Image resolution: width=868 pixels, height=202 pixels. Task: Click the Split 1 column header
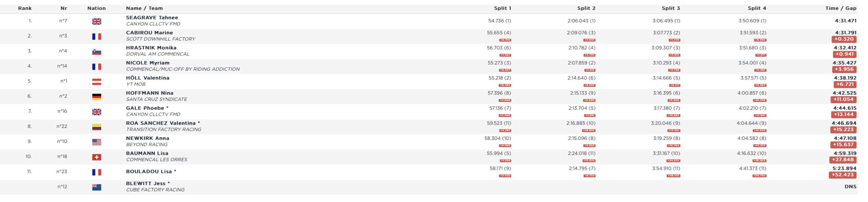click(502, 8)
